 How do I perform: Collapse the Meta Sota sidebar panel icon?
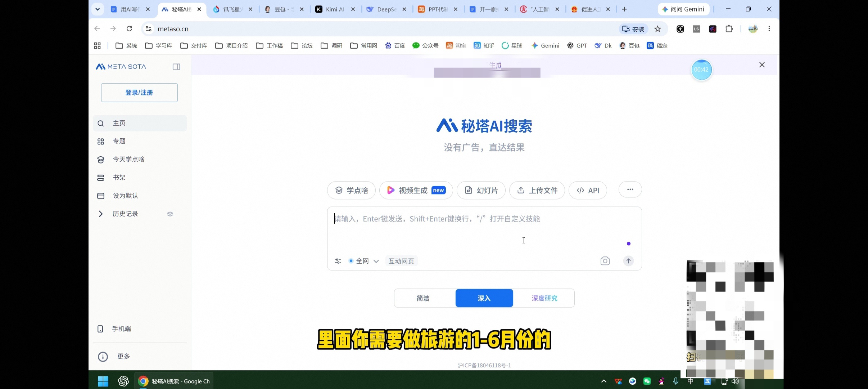(176, 67)
